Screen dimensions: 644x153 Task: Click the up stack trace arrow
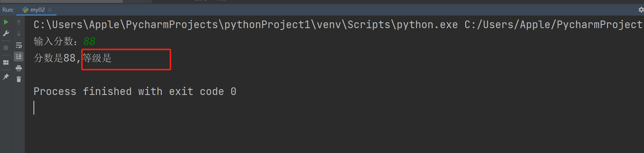tap(19, 22)
